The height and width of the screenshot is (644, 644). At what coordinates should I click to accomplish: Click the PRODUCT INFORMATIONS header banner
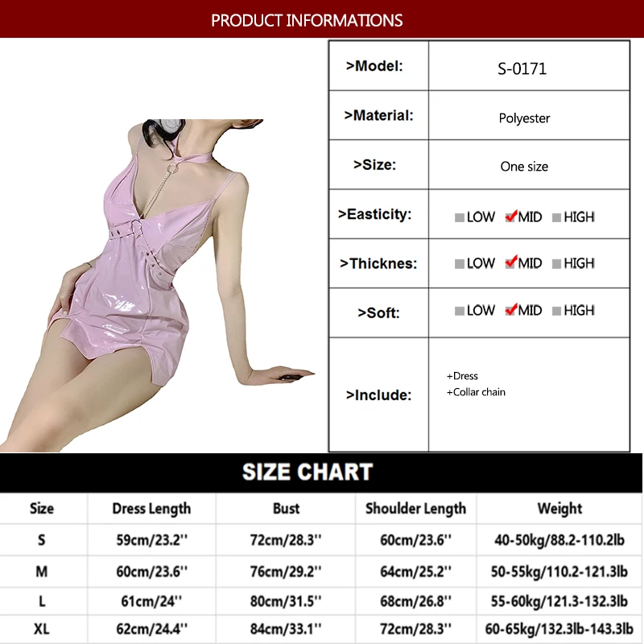pos(322,19)
